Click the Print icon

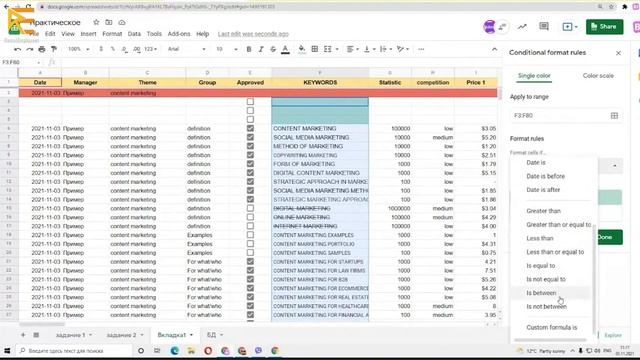pyautogui.click(x=42, y=49)
